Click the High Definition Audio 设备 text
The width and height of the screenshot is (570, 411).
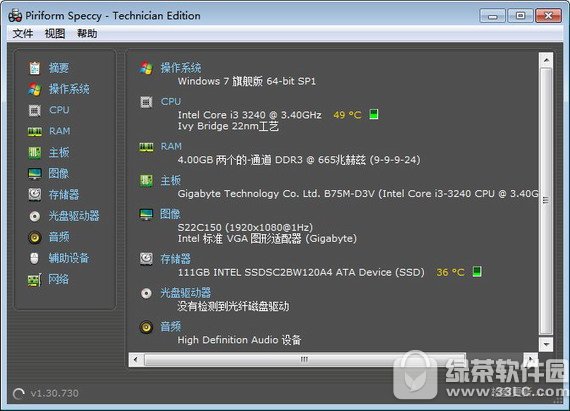click(x=239, y=340)
